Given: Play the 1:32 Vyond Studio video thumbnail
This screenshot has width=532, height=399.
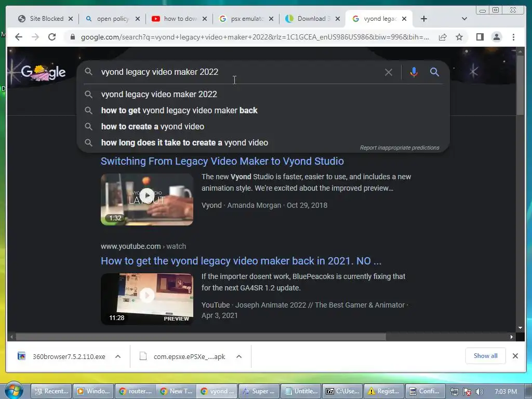Looking at the screenshot, I should 147,199.
